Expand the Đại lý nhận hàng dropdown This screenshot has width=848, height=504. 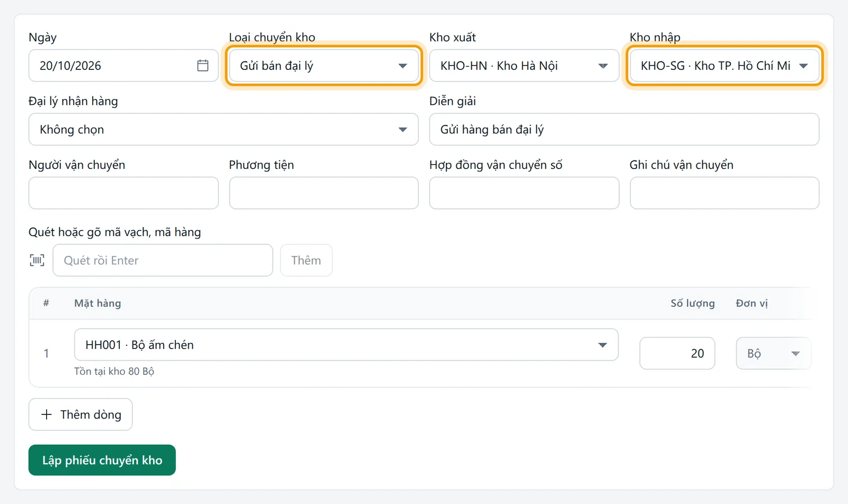point(224,129)
